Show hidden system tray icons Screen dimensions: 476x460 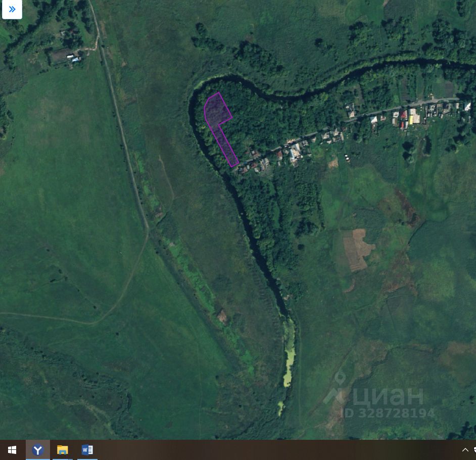tap(465, 450)
